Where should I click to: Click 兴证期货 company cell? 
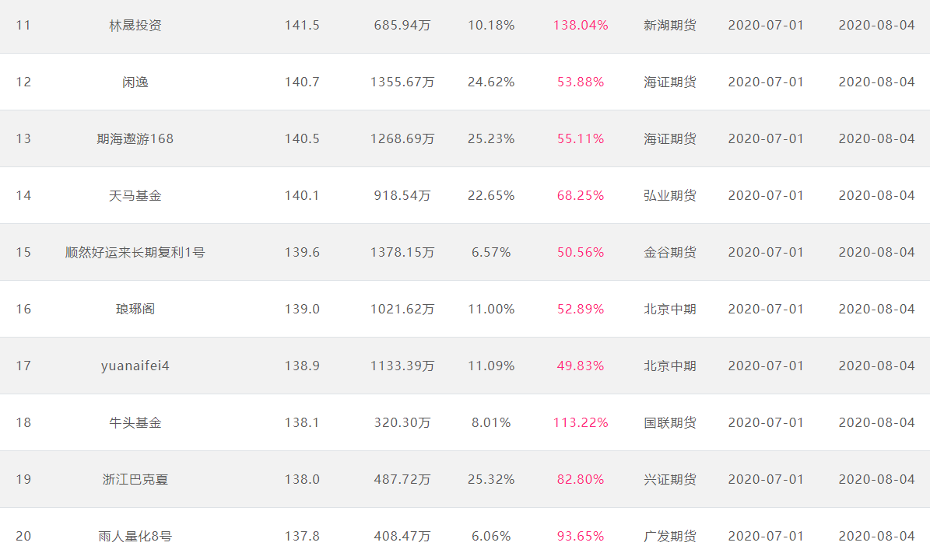tap(670, 479)
